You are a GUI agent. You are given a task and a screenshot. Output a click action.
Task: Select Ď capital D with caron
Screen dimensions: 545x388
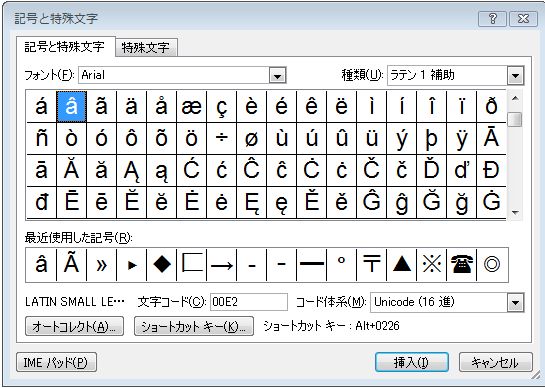coord(431,170)
